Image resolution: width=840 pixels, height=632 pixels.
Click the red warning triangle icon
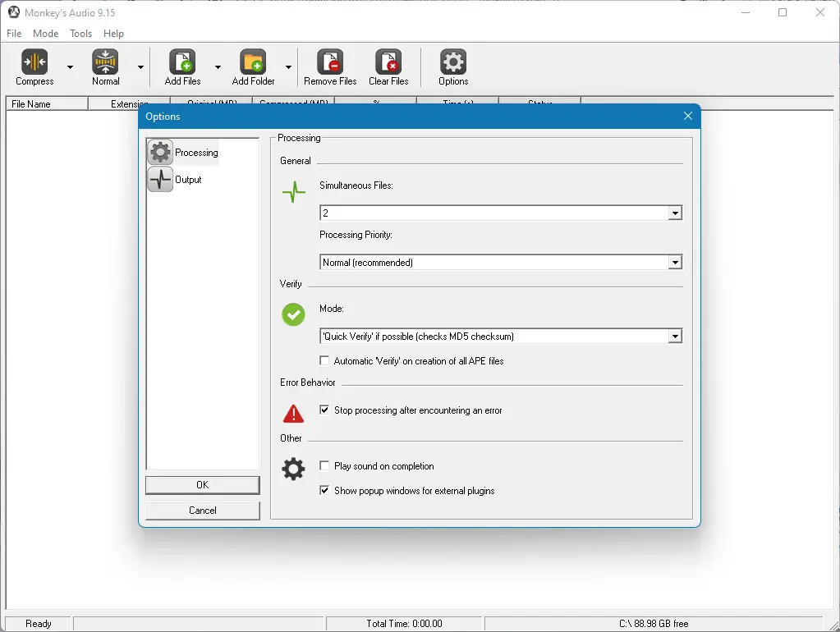click(294, 414)
